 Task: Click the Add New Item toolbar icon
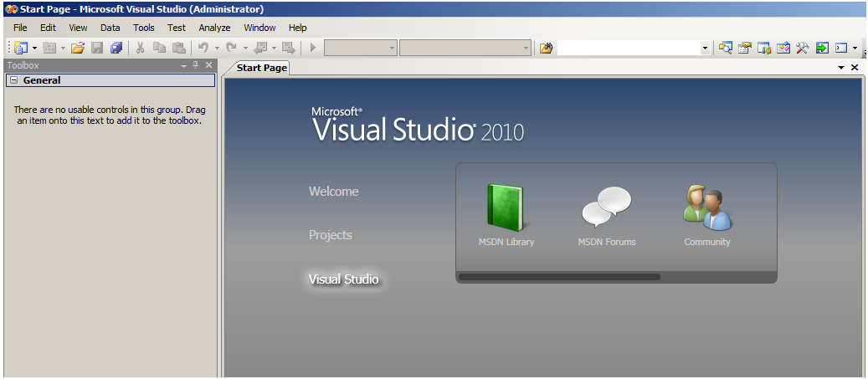49,49
